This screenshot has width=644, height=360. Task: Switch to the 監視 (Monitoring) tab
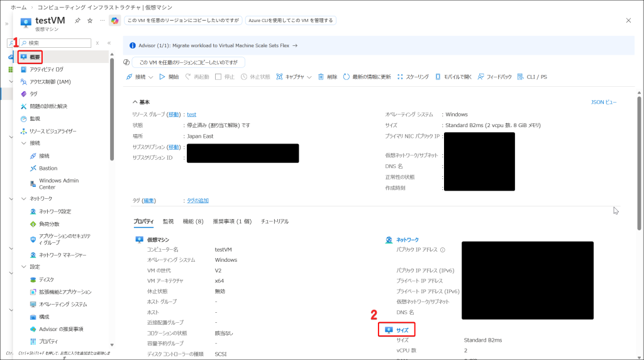pyautogui.click(x=168, y=222)
